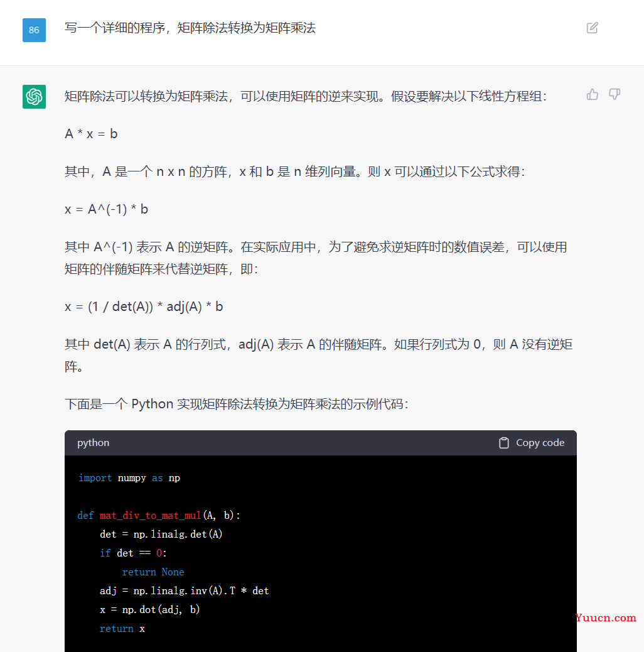Click the code line x = np.dot(adj, b)
The image size is (644, 652).
149,609
